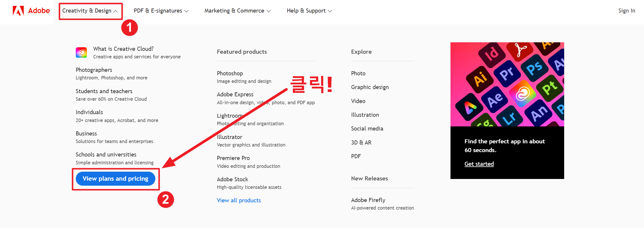Click Find the perfect app promo text
The image size is (644, 228).
504,146
